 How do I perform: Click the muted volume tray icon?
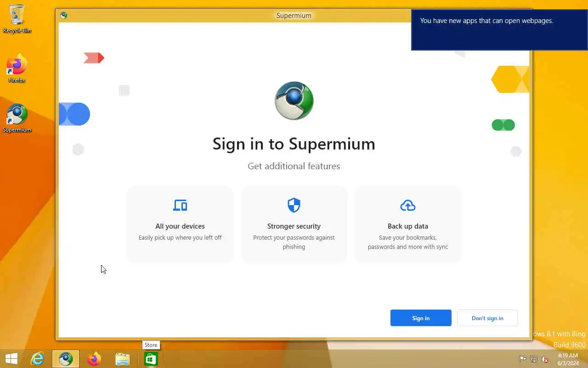tap(545, 359)
